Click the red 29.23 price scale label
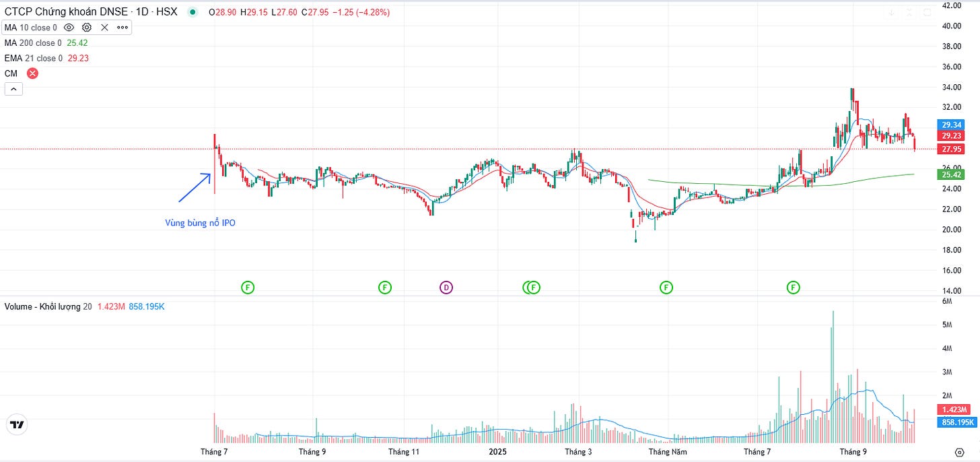980x462 pixels. coord(950,135)
